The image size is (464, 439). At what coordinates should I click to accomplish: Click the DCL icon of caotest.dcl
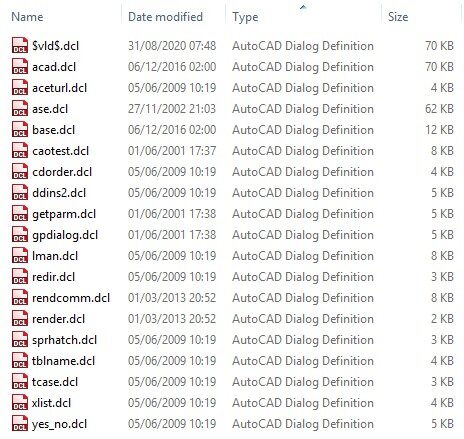tap(20, 150)
